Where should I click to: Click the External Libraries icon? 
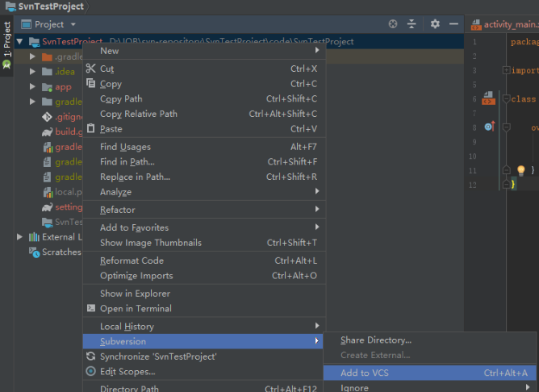click(34, 237)
